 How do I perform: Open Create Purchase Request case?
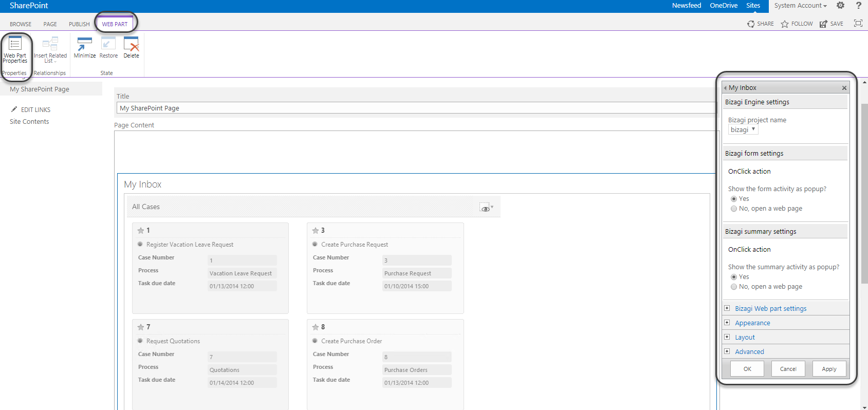355,245
